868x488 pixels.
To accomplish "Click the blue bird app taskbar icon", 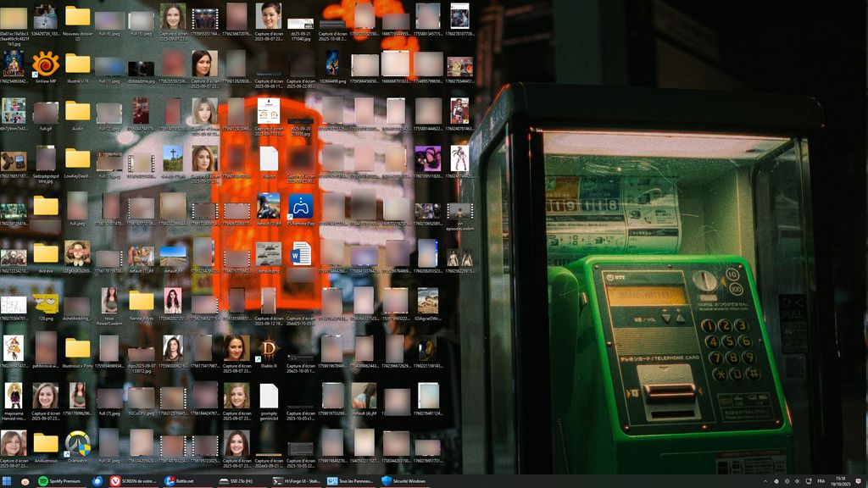I will point(97,481).
